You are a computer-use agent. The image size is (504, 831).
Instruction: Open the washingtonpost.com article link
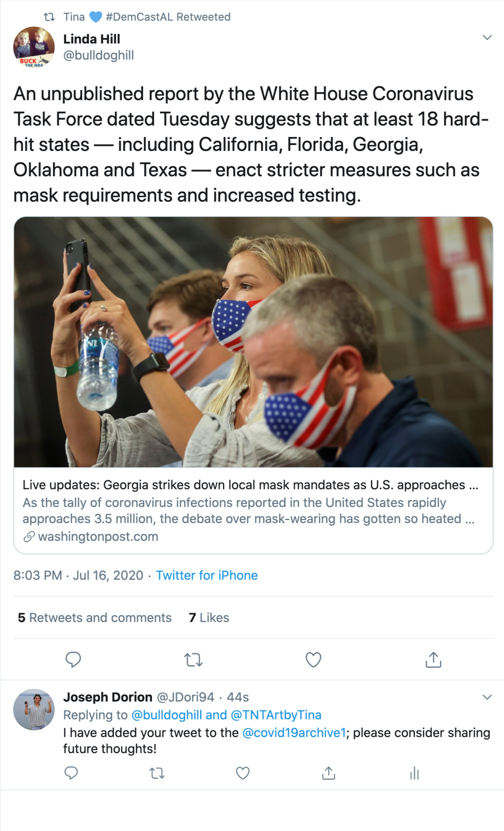point(98,536)
